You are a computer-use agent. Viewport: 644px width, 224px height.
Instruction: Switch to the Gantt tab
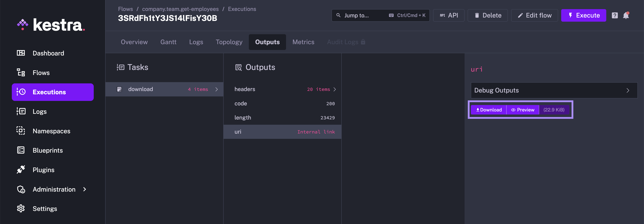168,42
